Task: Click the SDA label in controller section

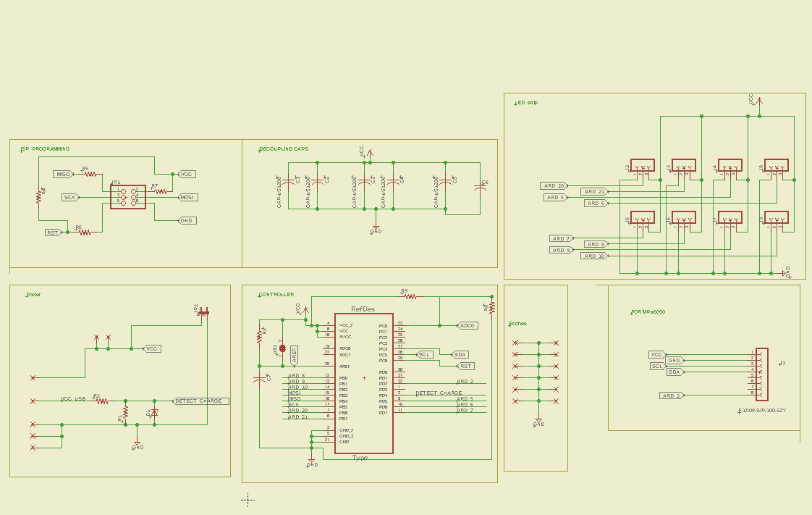Action: point(460,355)
